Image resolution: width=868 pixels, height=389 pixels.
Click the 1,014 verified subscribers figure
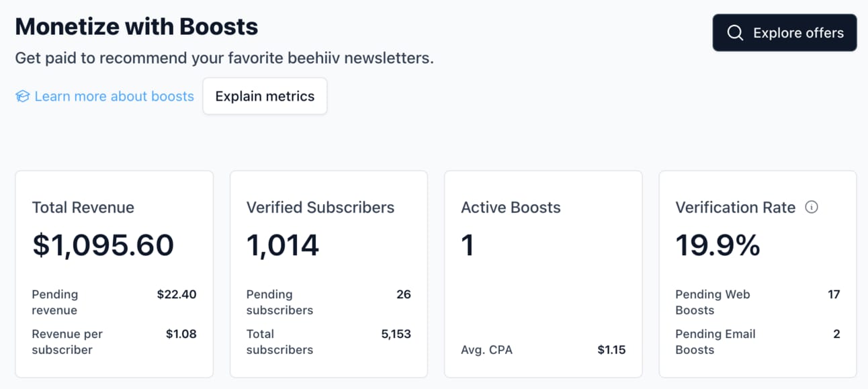coord(282,245)
